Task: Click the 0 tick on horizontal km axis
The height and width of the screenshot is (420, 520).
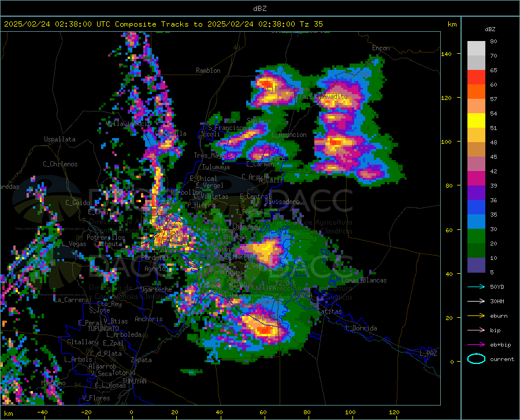Action: (131, 412)
